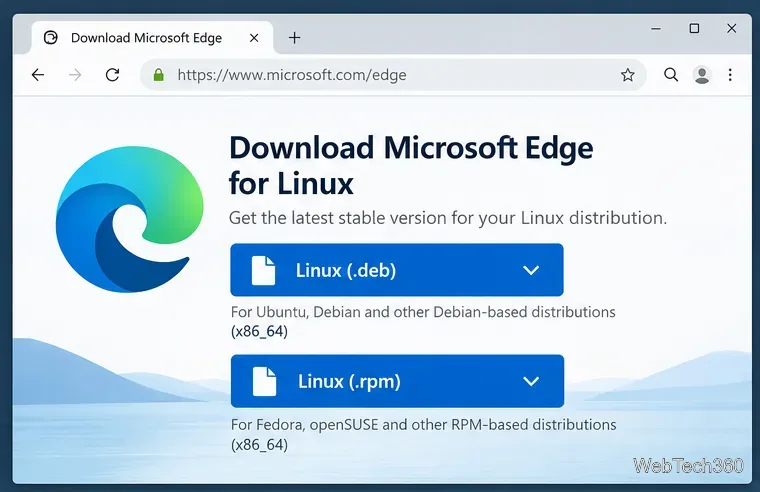Click 'Get the latest stable version' text
This screenshot has width=760, height=492.
tap(448, 218)
